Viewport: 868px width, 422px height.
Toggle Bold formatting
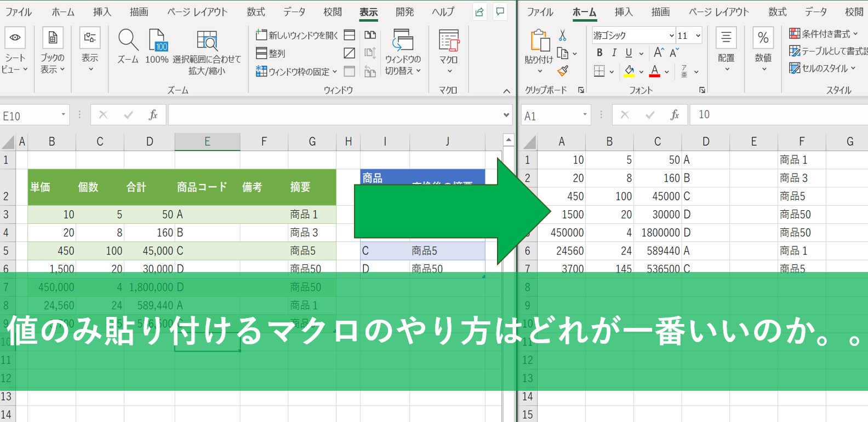click(x=599, y=53)
